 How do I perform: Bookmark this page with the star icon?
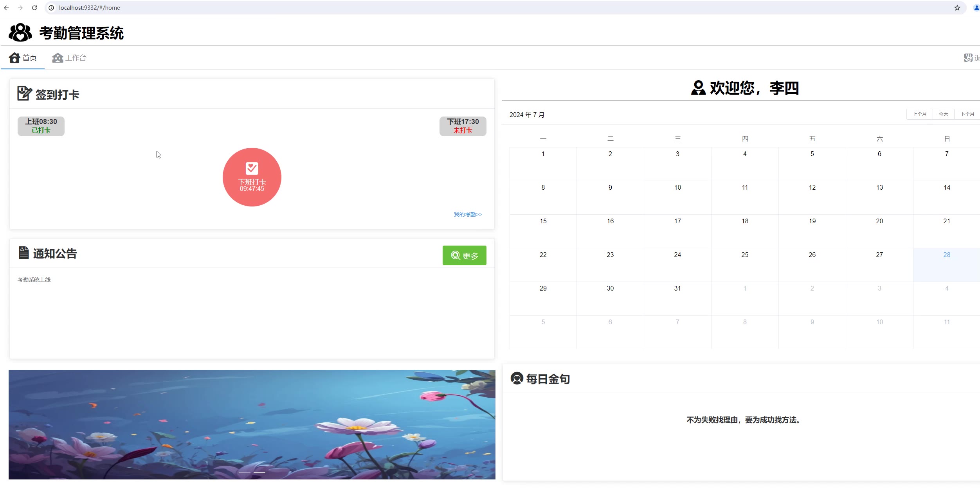[x=957, y=8]
